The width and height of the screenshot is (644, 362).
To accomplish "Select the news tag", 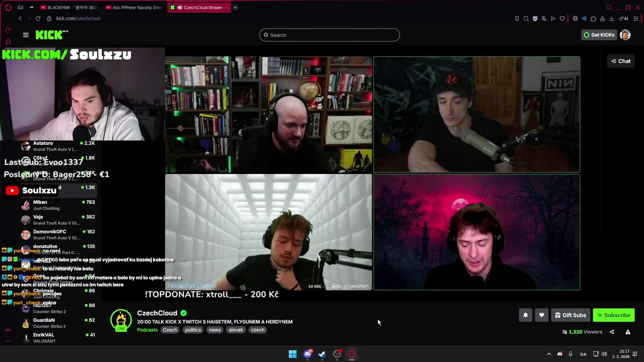I will [x=215, y=330].
